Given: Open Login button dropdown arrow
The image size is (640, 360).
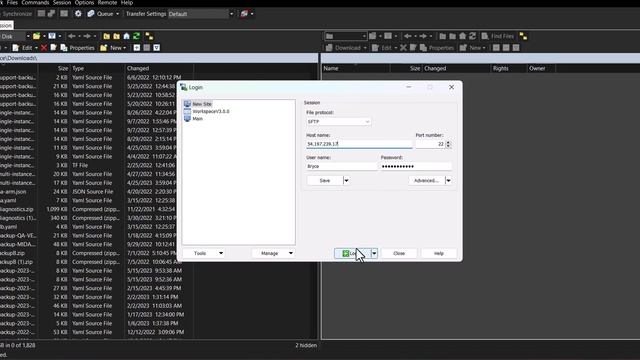Looking at the screenshot, I should (374, 253).
